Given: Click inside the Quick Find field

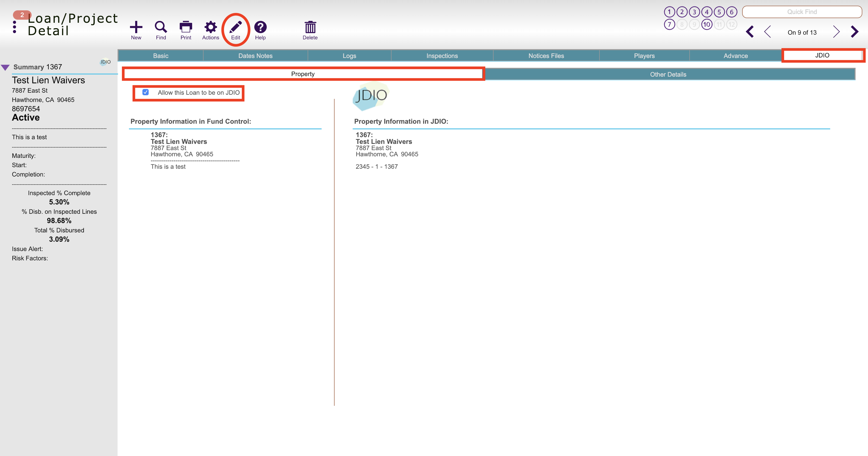Looking at the screenshot, I should coord(802,11).
